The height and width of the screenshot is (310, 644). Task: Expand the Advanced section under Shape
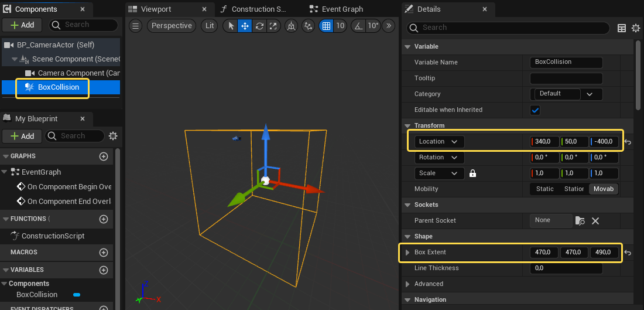407,284
